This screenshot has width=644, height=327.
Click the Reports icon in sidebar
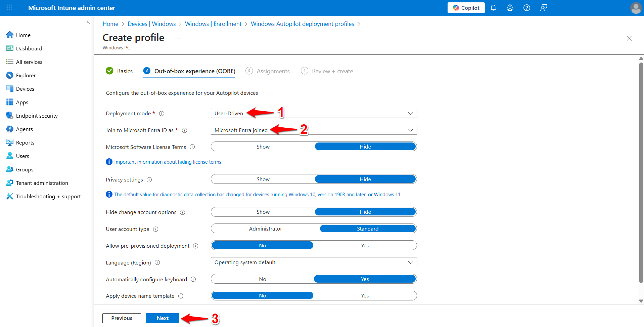click(10, 142)
